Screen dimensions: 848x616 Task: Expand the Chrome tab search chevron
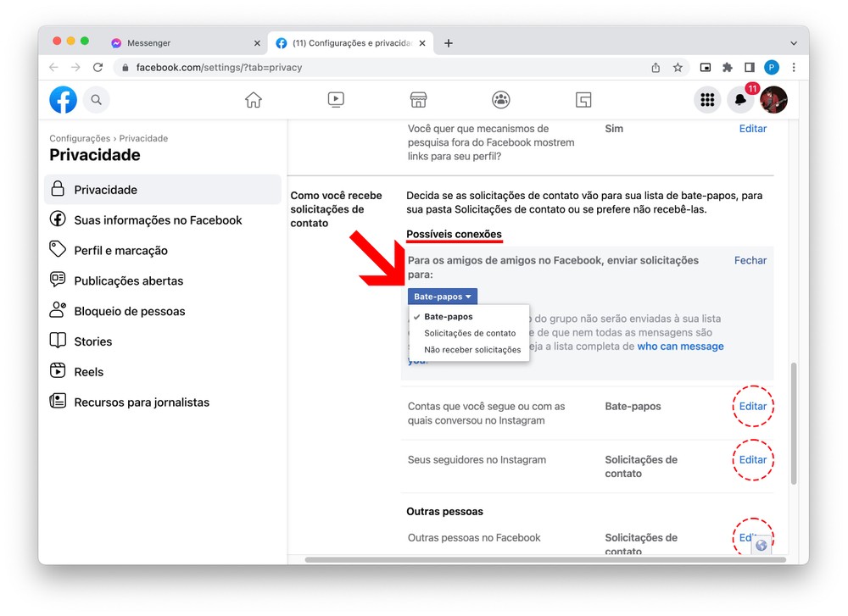coord(794,42)
